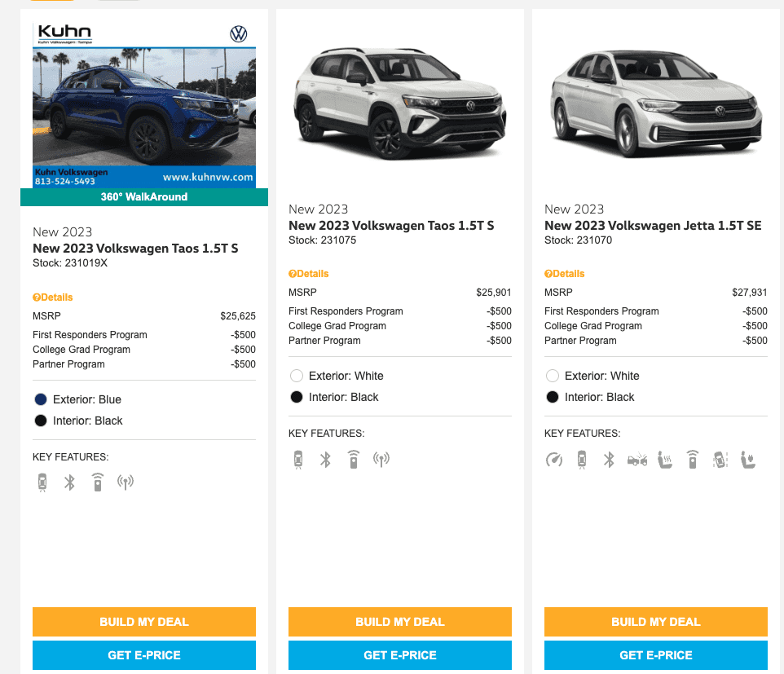Click the power seat icon on Jetta

(748, 460)
